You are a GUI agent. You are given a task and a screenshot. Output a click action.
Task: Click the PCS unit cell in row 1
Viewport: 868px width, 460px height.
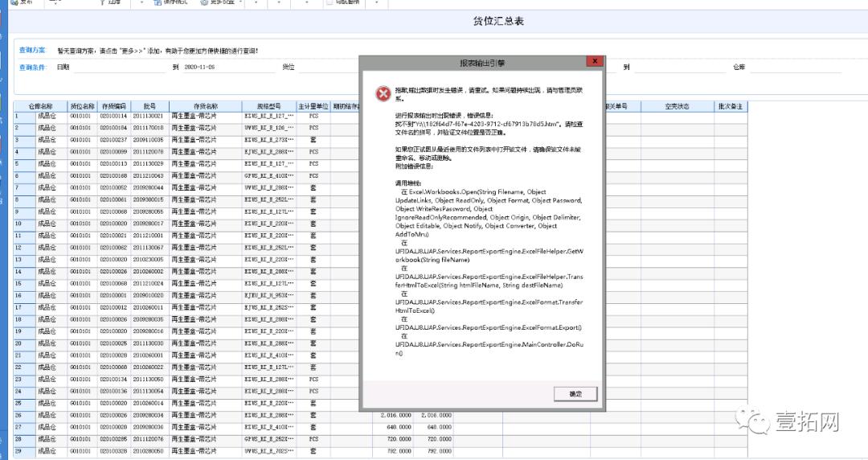tap(313, 117)
